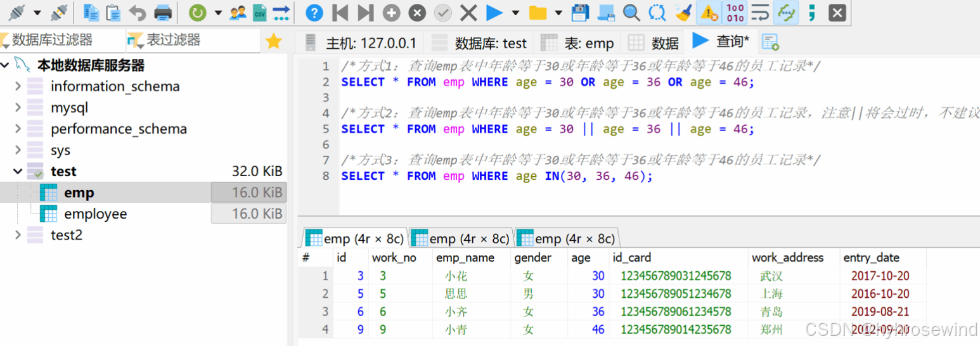Screen dimensions: 980x346
Task: Click the magnifier Find text icon
Action: 631,12
